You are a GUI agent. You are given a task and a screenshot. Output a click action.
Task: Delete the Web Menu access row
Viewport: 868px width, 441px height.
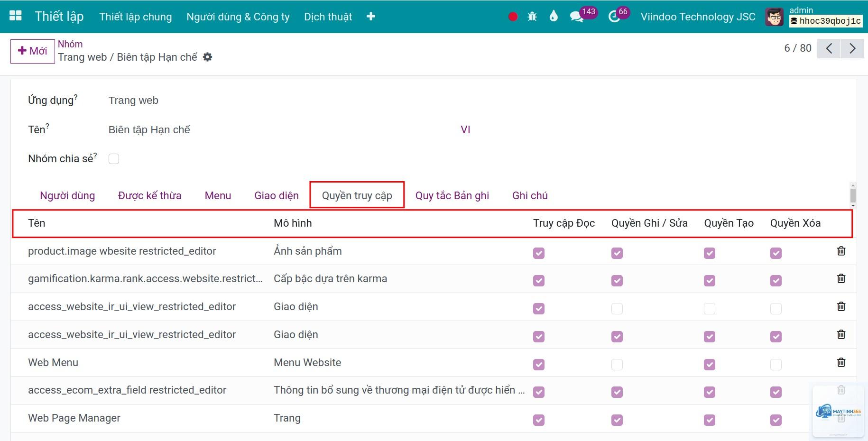pos(841,362)
